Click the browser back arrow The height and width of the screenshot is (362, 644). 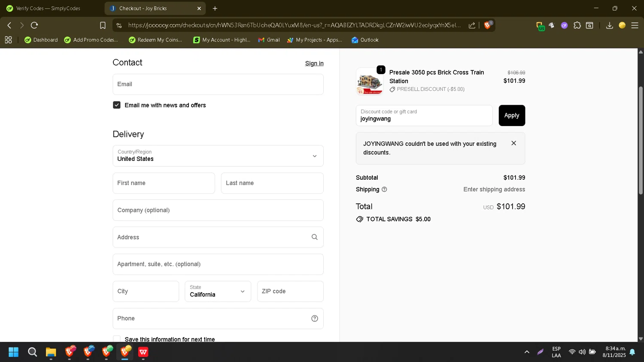click(9, 25)
